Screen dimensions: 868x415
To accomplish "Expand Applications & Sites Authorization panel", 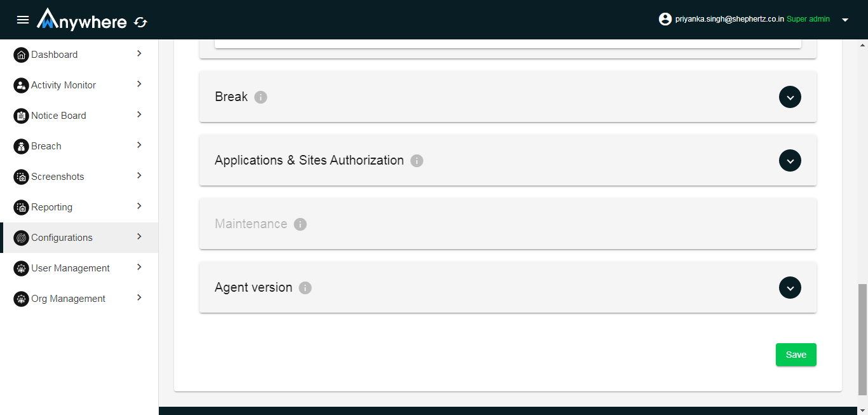I will pyautogui.click(x=790, y=161).
